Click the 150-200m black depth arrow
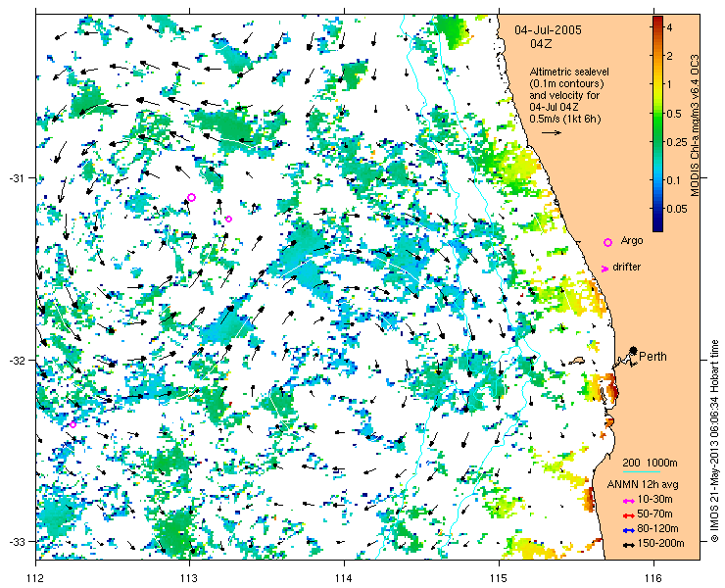 [628, 545]
